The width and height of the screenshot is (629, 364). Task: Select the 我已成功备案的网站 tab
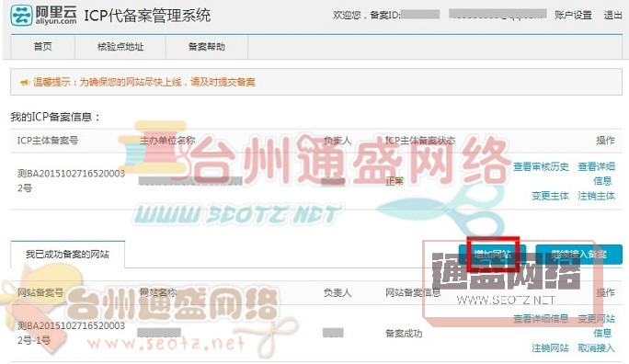[67, 255]
